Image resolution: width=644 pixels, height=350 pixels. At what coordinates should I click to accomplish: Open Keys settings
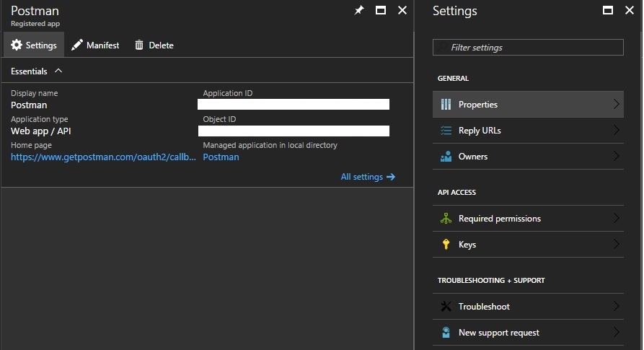[x=528, y=244]
